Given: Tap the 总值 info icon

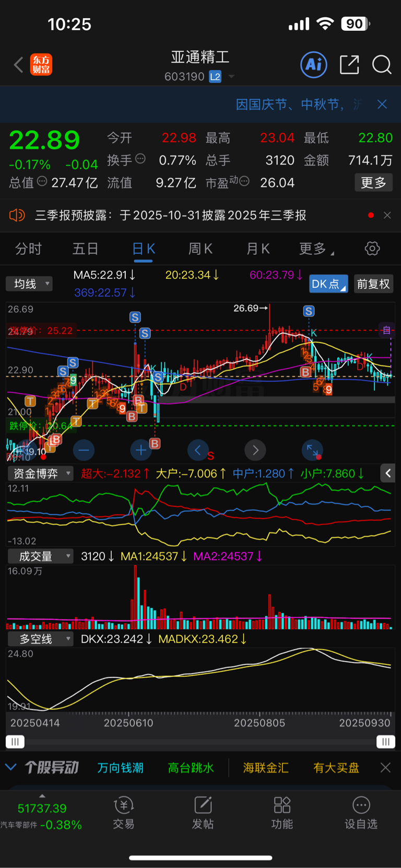Looking at the screenshot, I should coord(42,181).
